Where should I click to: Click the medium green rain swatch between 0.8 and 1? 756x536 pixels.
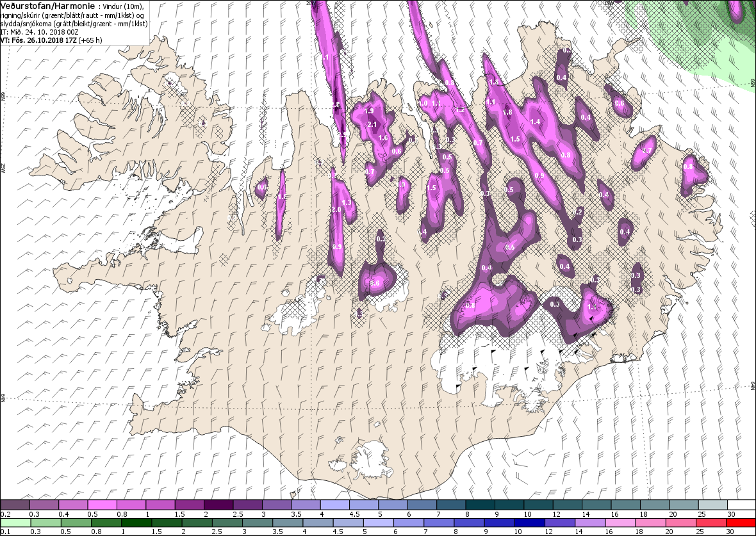pos(106,523)
